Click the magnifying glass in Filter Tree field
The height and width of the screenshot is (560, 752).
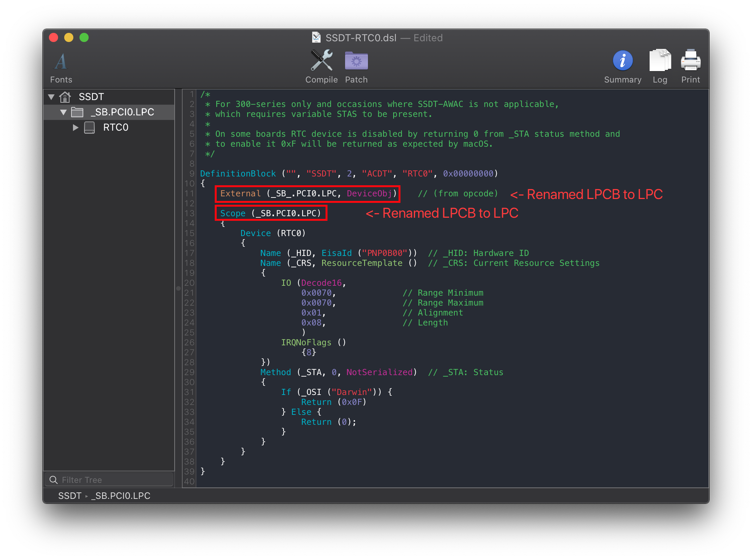(x=53, y=479)
